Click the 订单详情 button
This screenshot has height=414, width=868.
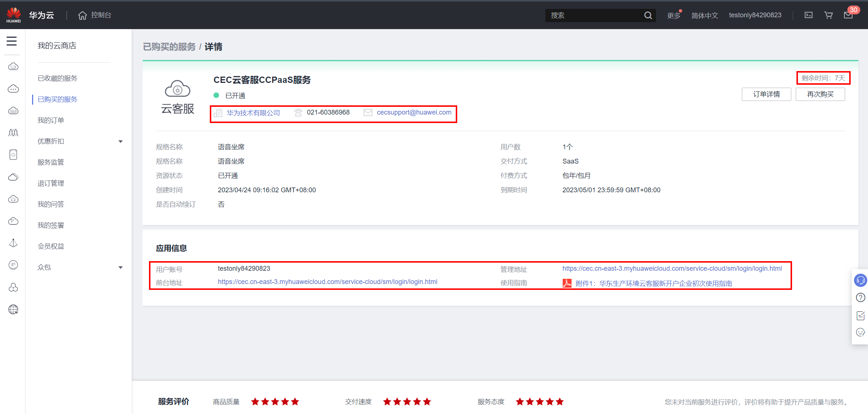pos(766,94)
